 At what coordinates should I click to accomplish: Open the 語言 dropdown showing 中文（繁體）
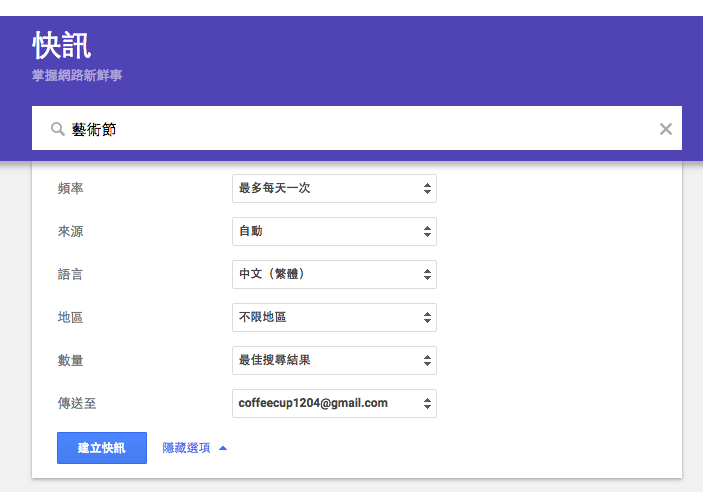[x=334, y=274]
